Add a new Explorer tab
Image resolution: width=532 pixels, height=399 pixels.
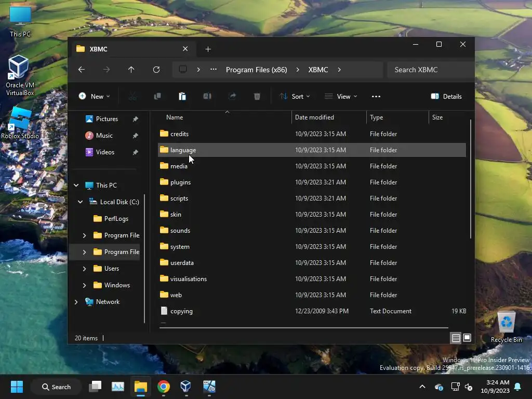[208, 49]
